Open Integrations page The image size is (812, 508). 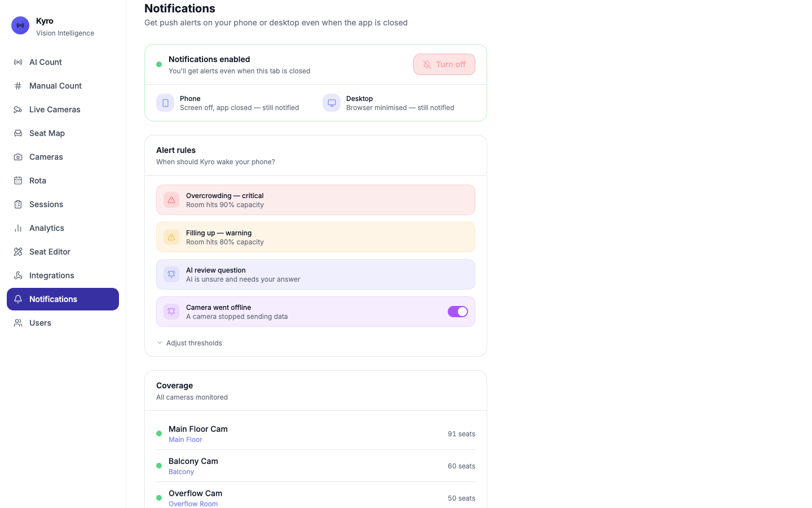63,275
